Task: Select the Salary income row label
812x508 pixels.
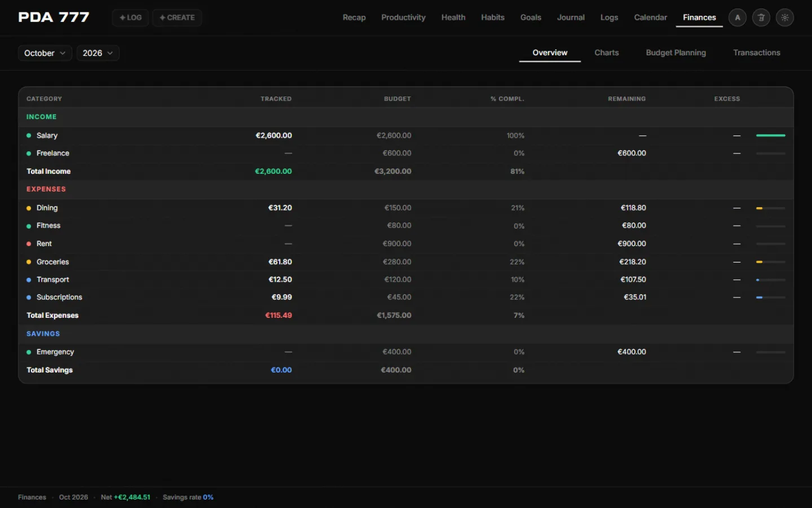Action: (x=47, y=135)
